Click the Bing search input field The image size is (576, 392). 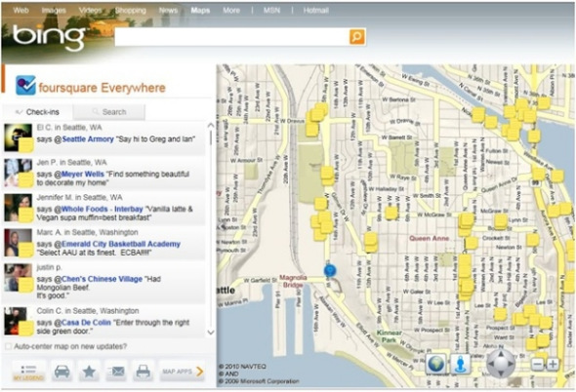pyautogui.click(x=231, y=37)
